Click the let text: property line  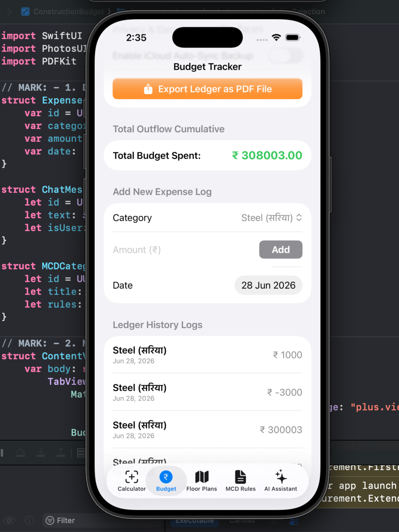tap(55, 215)
